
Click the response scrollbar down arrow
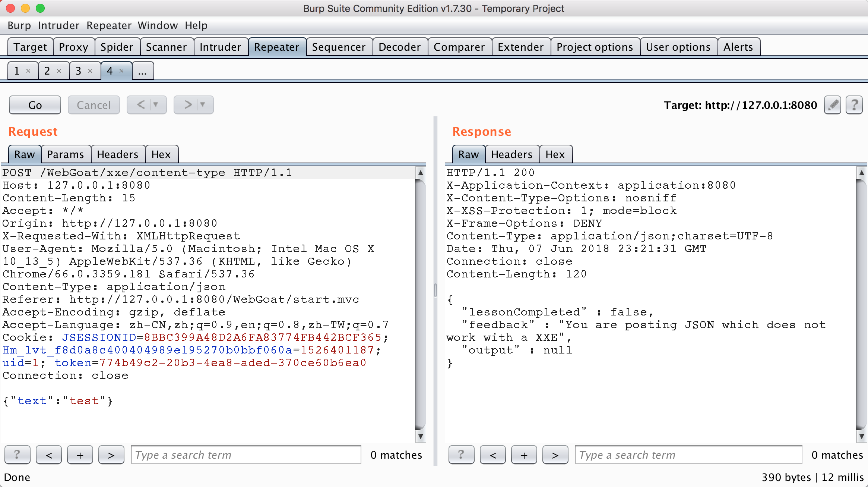coord(862,436)
